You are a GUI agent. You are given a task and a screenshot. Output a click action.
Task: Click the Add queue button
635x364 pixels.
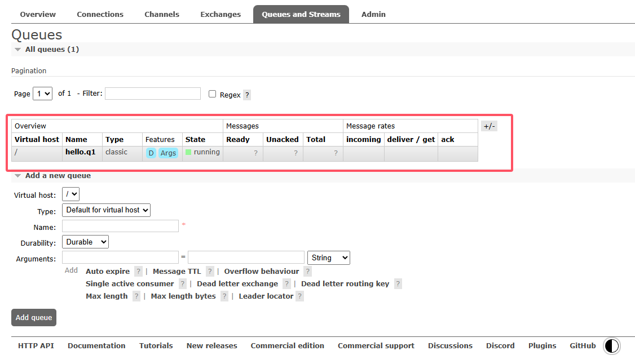[34, 317]
